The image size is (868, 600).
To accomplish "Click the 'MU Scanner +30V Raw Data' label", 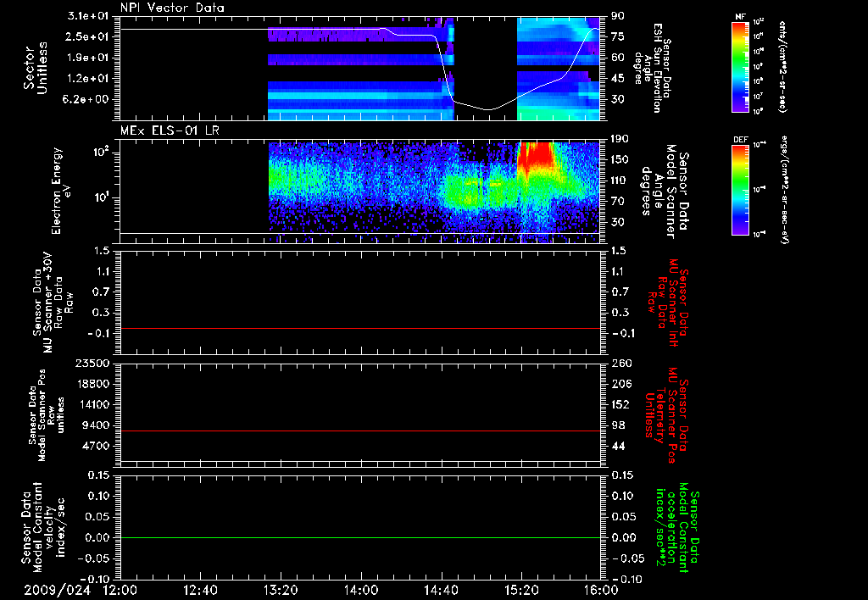I will (52, 303).
